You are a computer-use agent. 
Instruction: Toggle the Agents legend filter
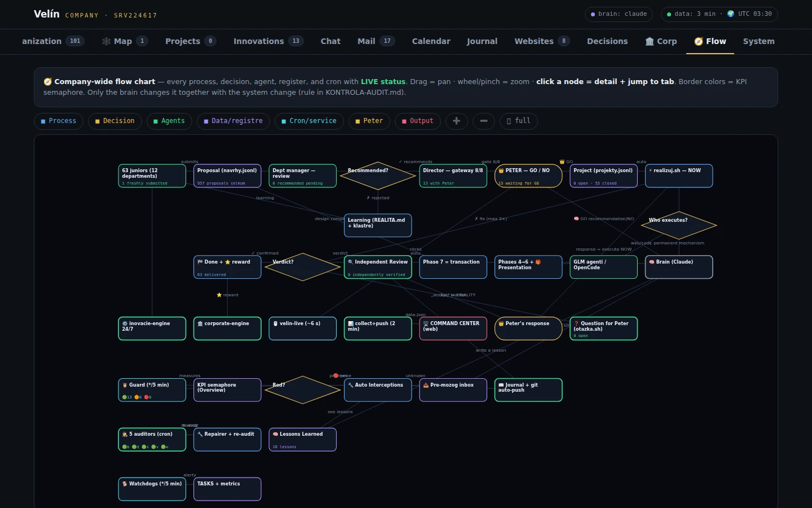click(x=169, y=121)
